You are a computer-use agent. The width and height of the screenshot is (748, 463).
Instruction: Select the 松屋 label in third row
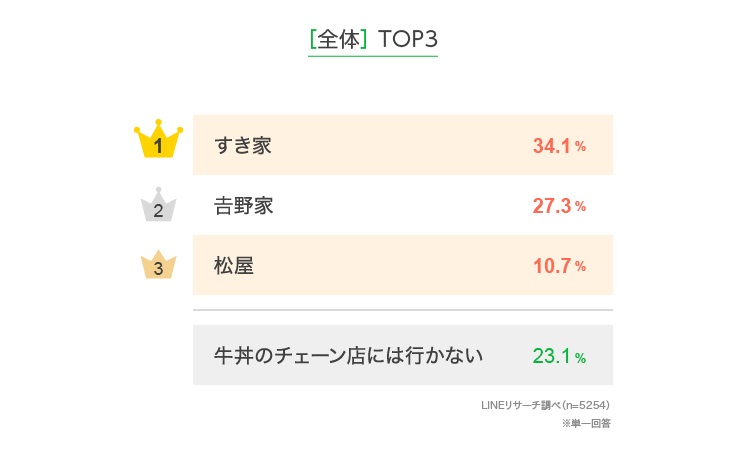233,266
